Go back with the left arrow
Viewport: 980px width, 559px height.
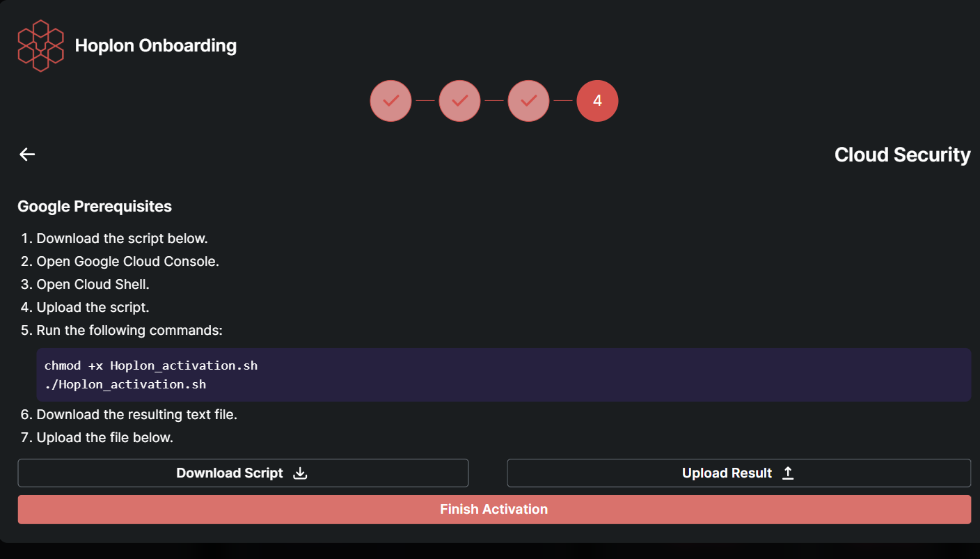[x=27, y=155]
